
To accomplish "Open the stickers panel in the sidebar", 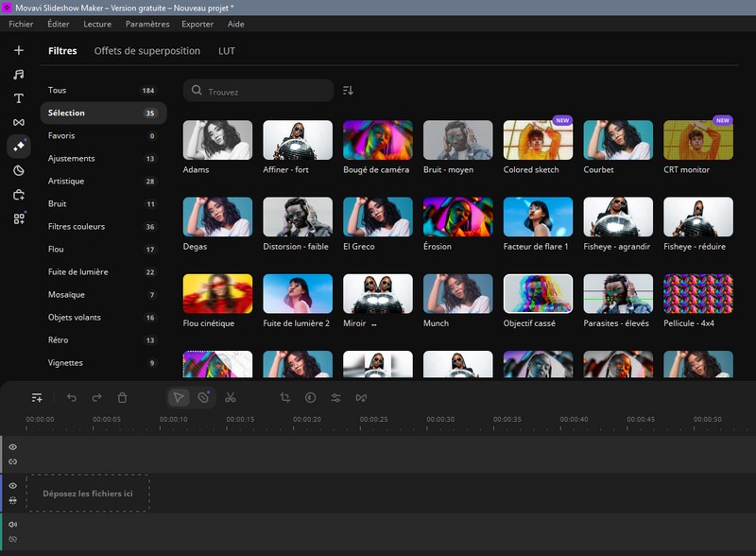I will click(x=18, y=171).
